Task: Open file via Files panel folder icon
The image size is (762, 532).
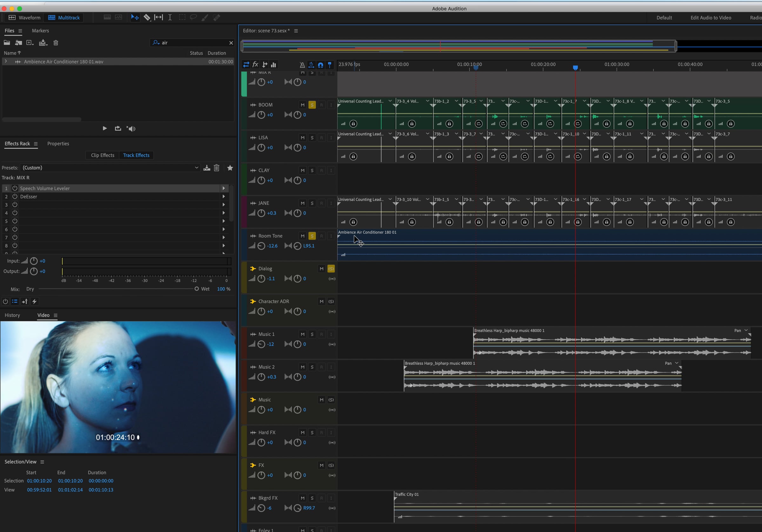Action: (x=7, y=43)
